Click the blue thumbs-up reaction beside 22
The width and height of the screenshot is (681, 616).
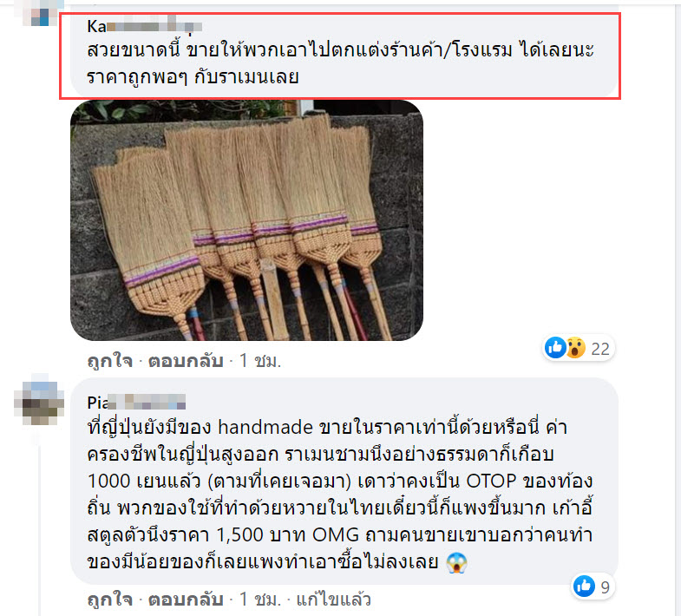point(555,348)
